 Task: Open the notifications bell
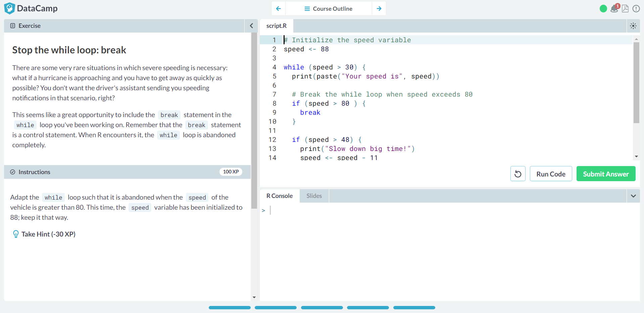click(x=614, y=8)
